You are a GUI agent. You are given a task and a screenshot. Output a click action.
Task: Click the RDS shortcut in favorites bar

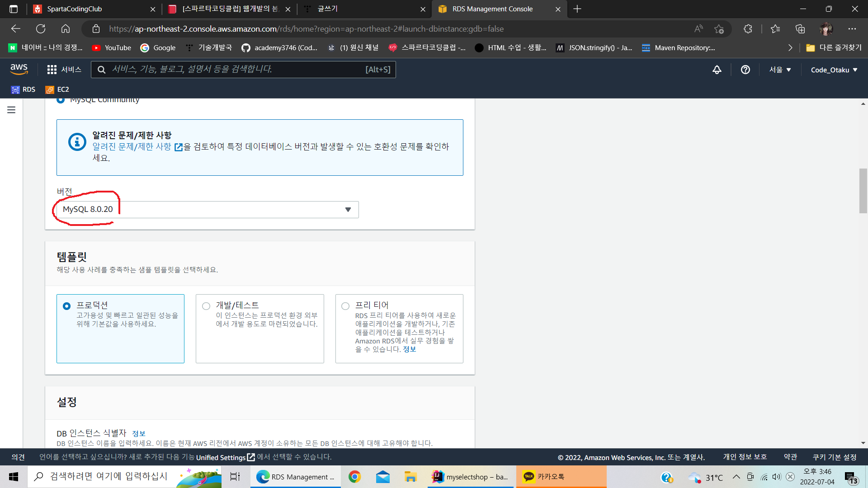pyautogui.click(x=24, y=89)
